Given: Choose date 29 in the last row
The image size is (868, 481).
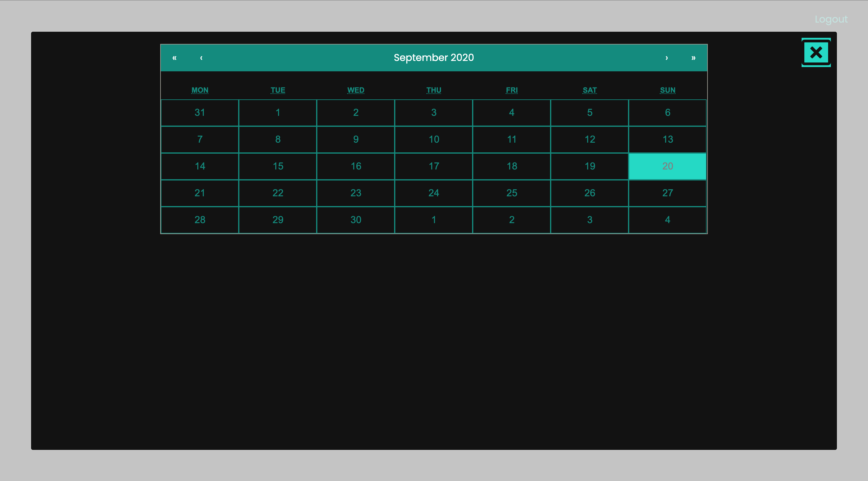Looking at the screenshot, I should [278, 220].
